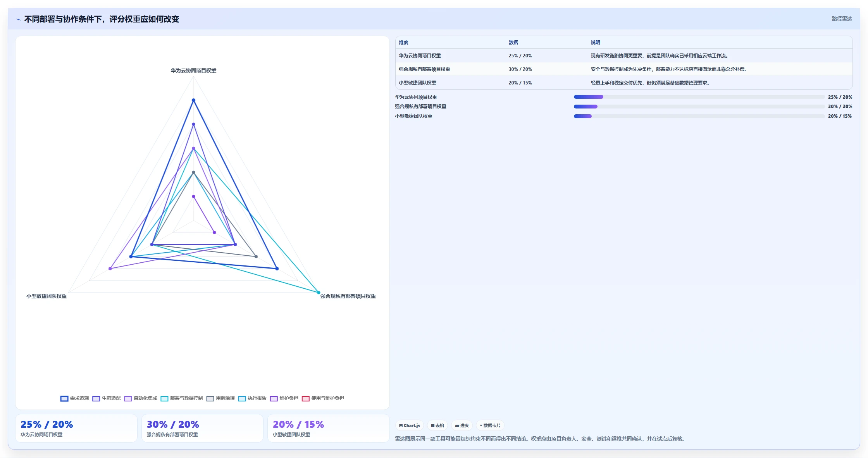868x458 pixels.
Task: Open the 25% / 20% data card
Action: pyautogui.click(x=76, y=428)
